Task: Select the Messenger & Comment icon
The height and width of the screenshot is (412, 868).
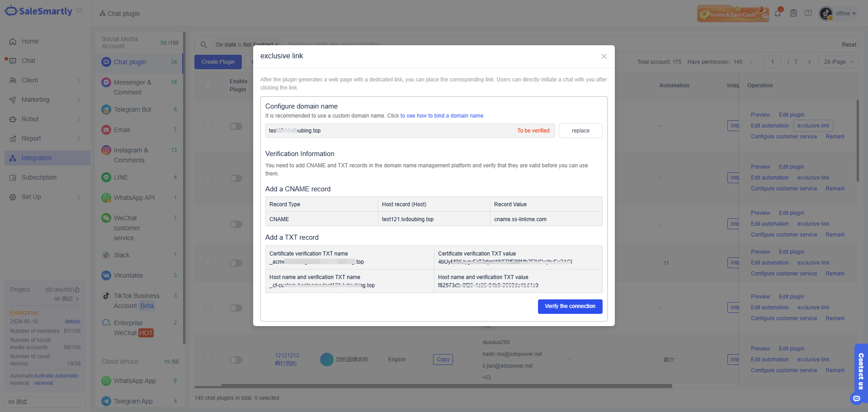Action: click(106, 82)
